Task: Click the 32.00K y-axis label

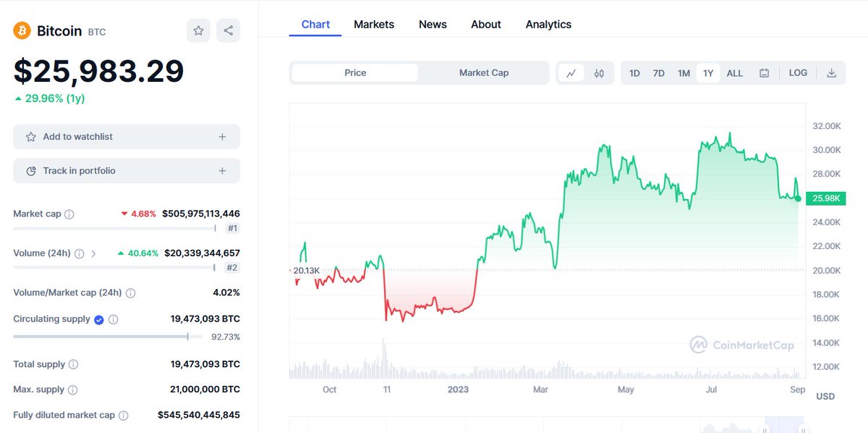Action: (x=827, y=126)
